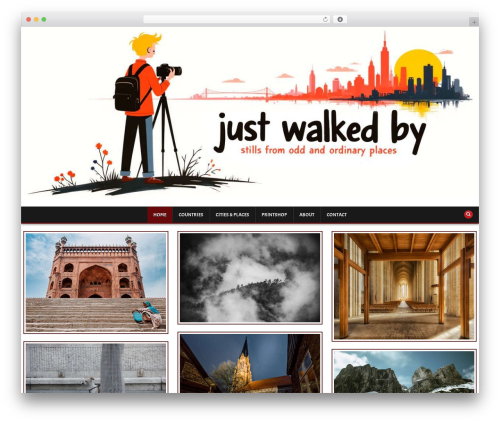Open the rocky mountain landscape photo

coord(404,371)
